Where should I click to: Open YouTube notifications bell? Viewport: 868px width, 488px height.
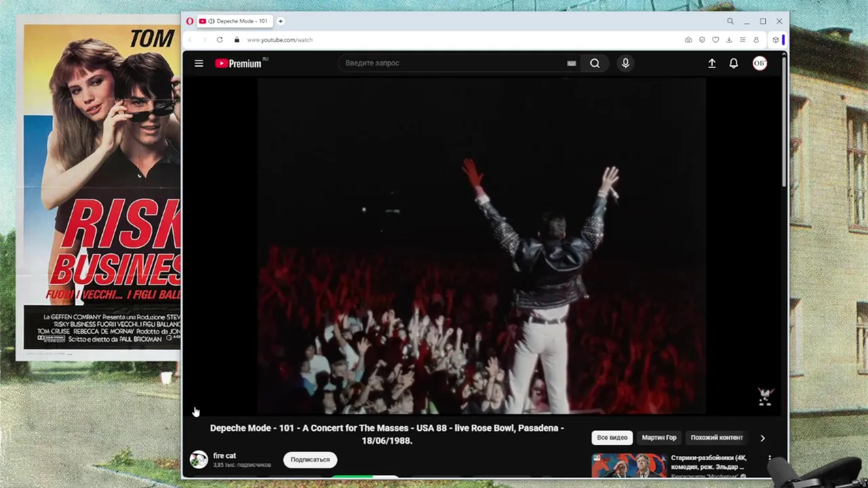coord(734,63)
